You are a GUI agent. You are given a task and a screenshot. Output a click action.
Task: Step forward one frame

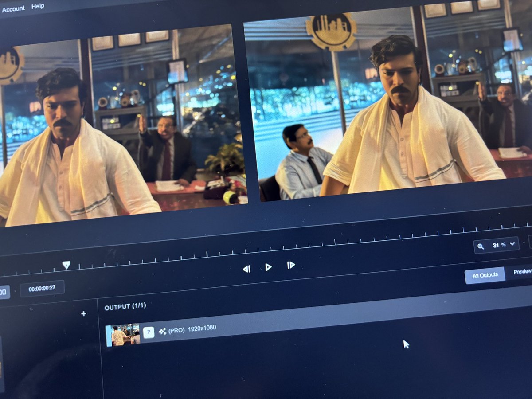point(291,265)
